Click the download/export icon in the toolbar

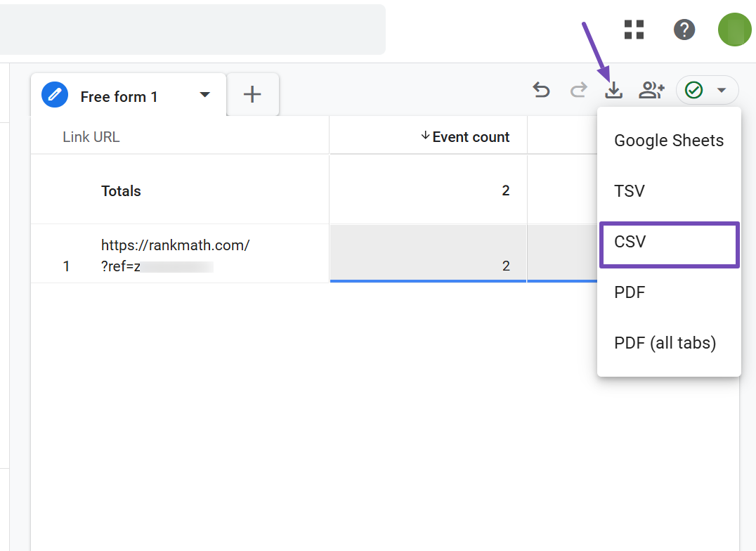pyautogui.click(x=613, y=90)
